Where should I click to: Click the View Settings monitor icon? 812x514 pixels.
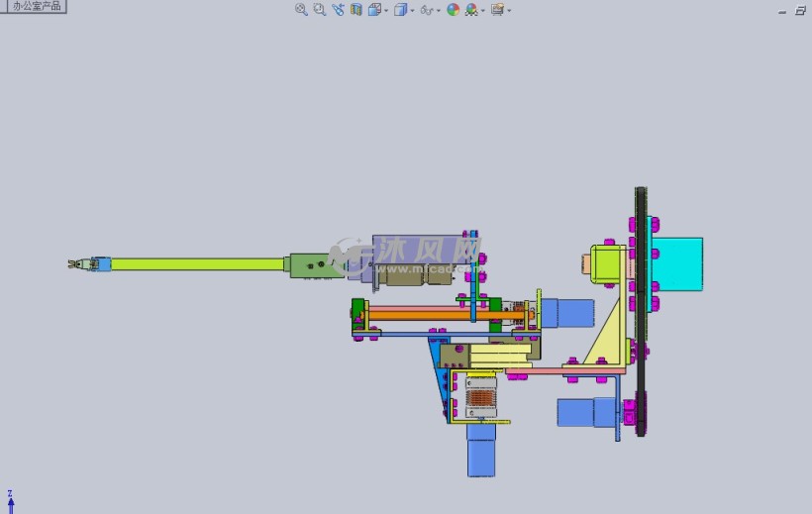[496, 10]
